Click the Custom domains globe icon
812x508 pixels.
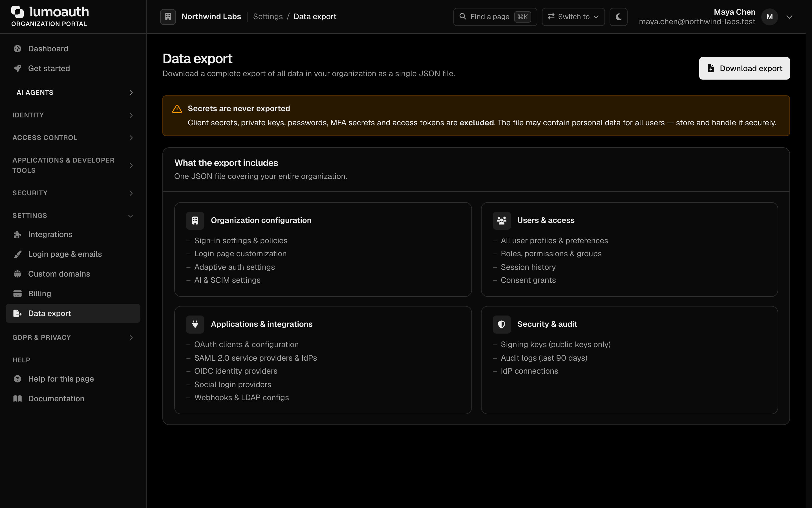click(x=17, y=274)
